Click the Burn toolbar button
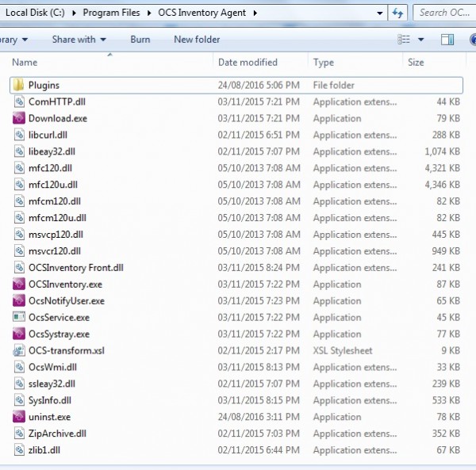476x470 pixels. 140,40
